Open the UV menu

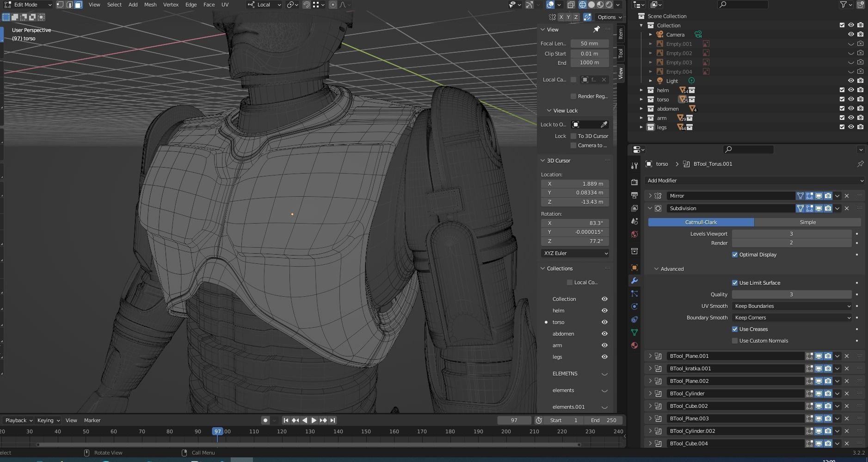coord(225,5)
